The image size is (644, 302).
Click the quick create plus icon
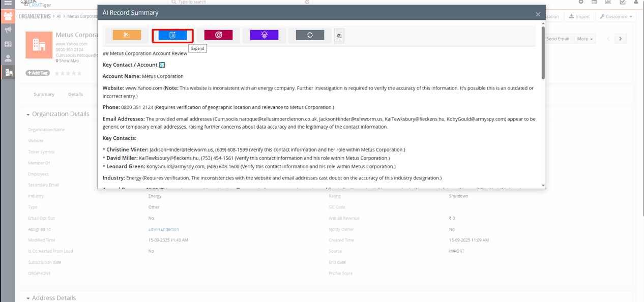(581, 2)
